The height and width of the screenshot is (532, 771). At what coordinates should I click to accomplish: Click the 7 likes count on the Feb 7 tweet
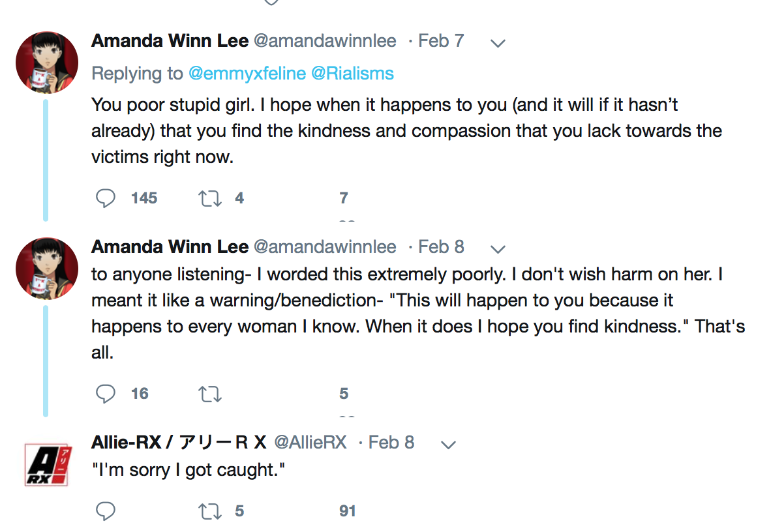[x=344, y=198]
